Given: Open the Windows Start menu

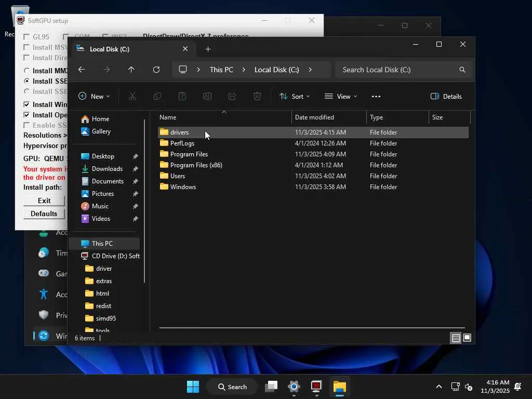Looking at the screenshot, I should tap(193, 387).
